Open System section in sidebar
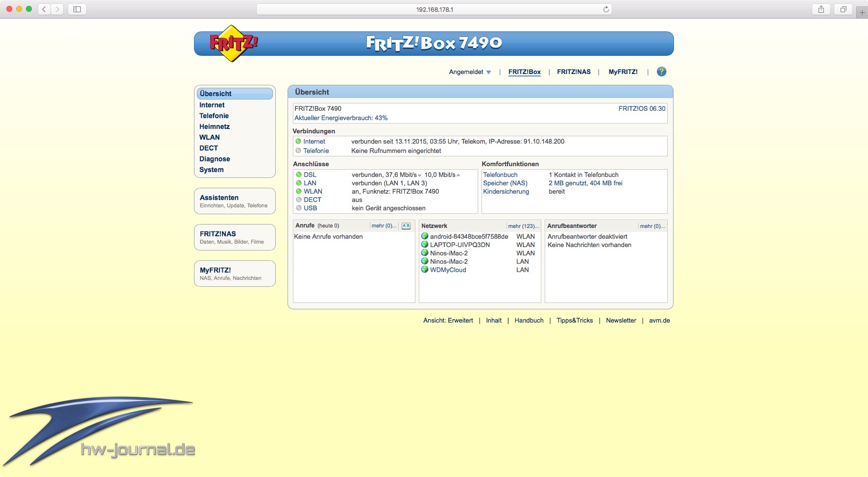The width and height of the screenshot is (868, 477). 212,170
